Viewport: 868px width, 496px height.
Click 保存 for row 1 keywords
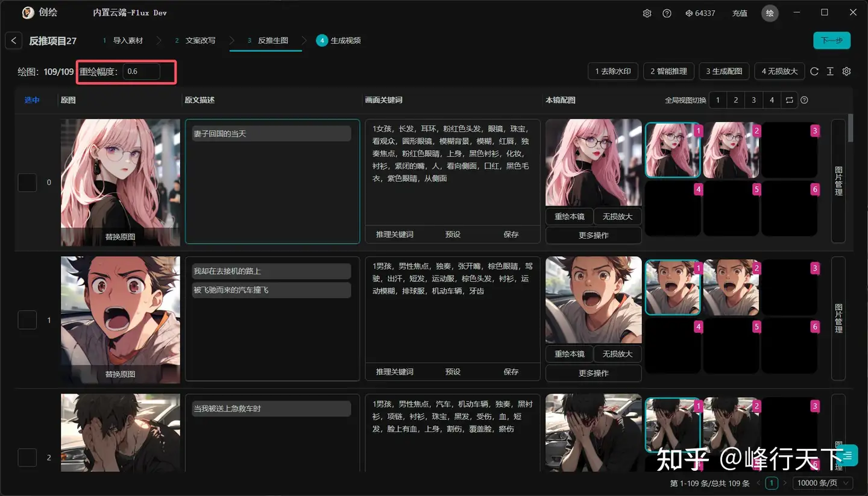pos(511,372)
